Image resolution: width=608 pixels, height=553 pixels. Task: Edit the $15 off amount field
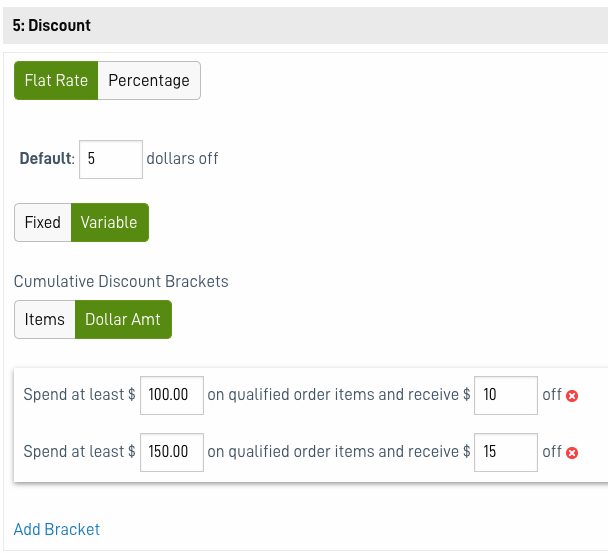tap(506, 452)
